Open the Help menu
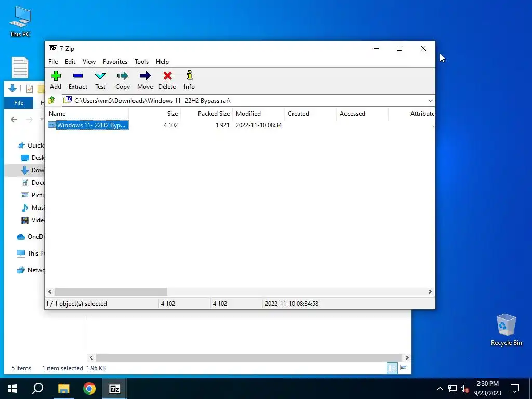Viewport: 532px width, 399px height. (162, 62)
